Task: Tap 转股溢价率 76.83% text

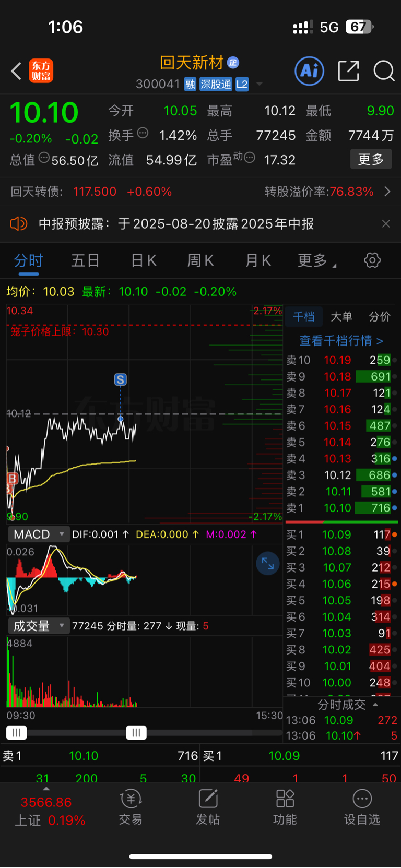Action: click(319, 192)
